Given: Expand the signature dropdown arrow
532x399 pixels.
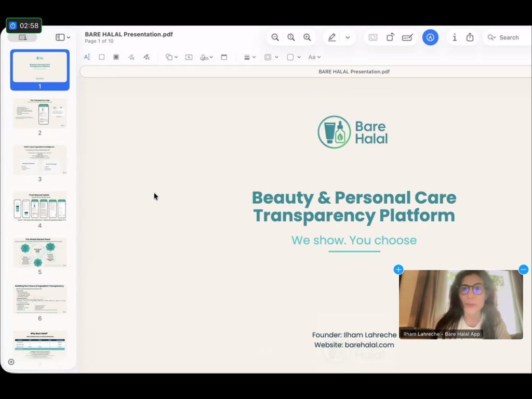Looking at the screenshot, I should [x=211, y=57].
